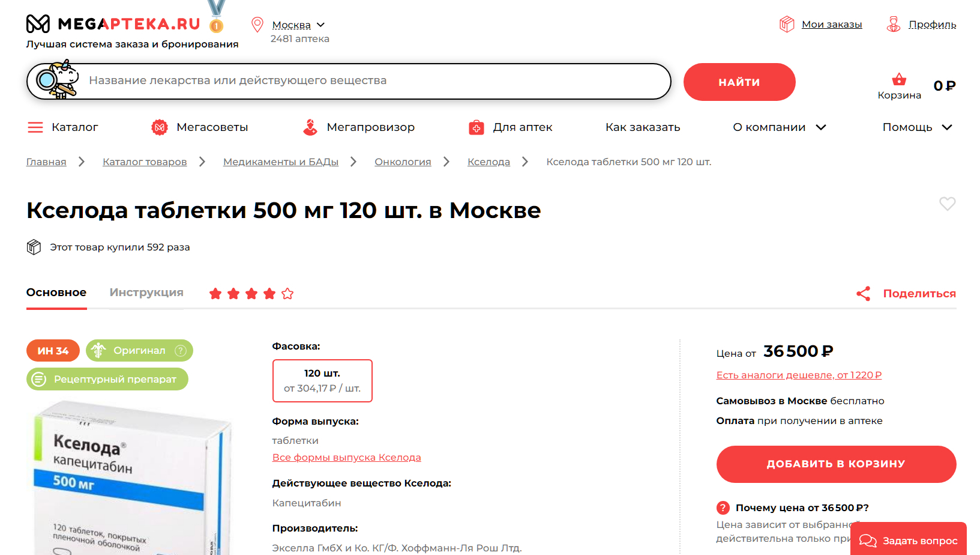This screenshot has height=555, width=980.
Task: Open the Каталог hamburger menu icon
Action: pyautogui.click(x=35, y=127)
